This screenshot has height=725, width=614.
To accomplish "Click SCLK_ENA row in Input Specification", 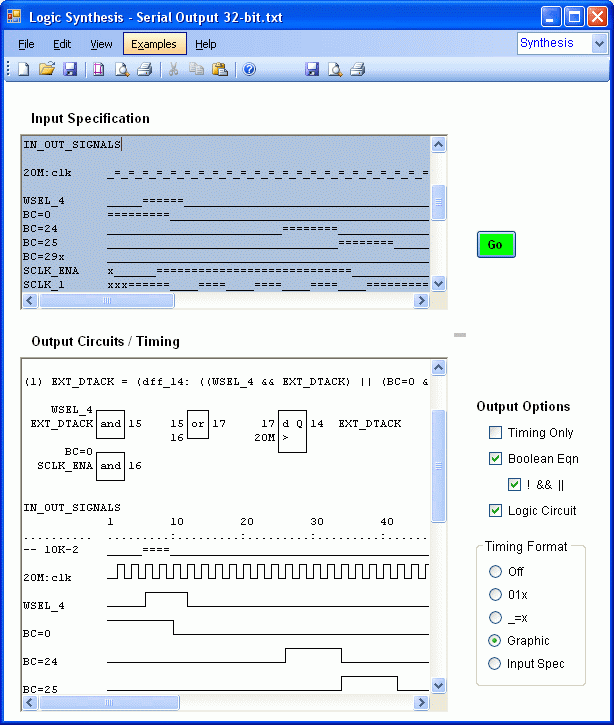I will [226, 270].
